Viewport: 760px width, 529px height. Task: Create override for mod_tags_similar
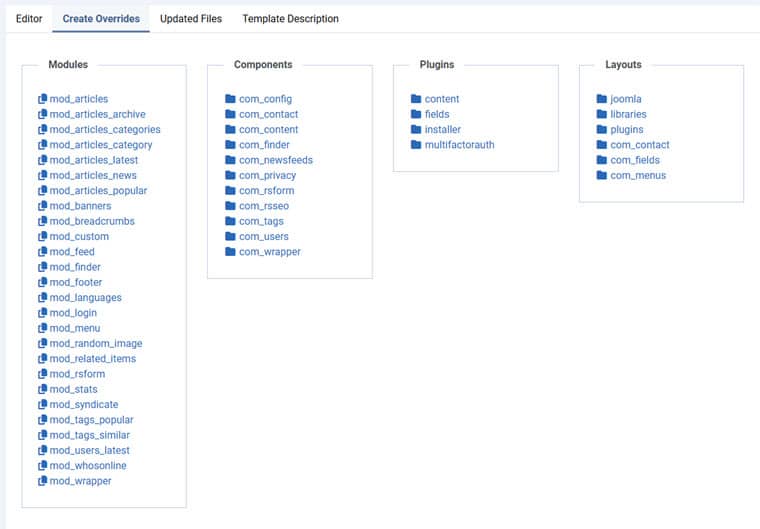click(90, 434)
